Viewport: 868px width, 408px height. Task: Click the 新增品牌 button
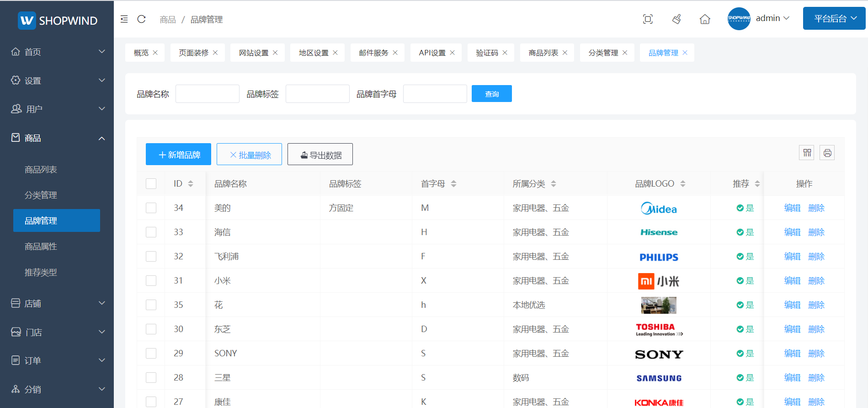coord(178,154)
